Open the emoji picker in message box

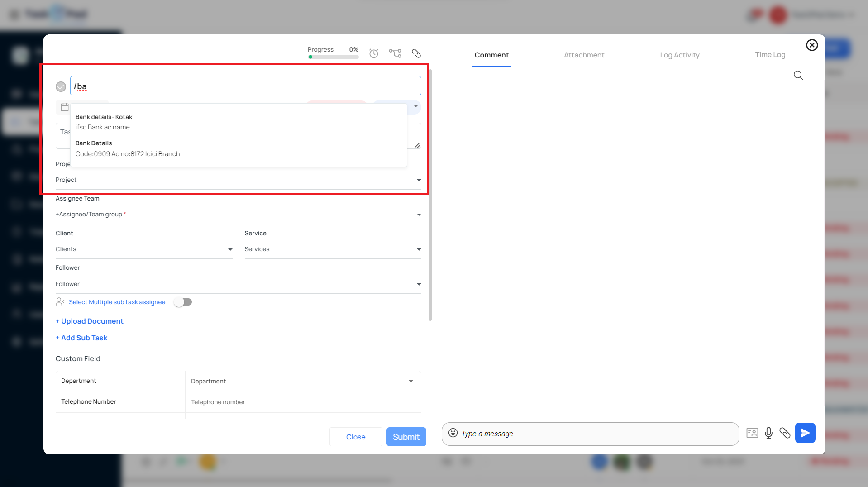[x=453, y=433]
